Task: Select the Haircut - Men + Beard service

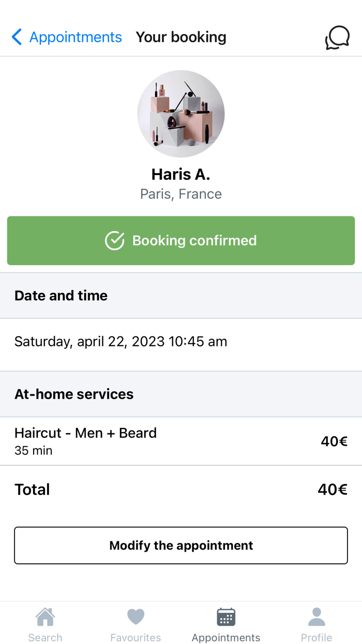Action: pos(85,433)
